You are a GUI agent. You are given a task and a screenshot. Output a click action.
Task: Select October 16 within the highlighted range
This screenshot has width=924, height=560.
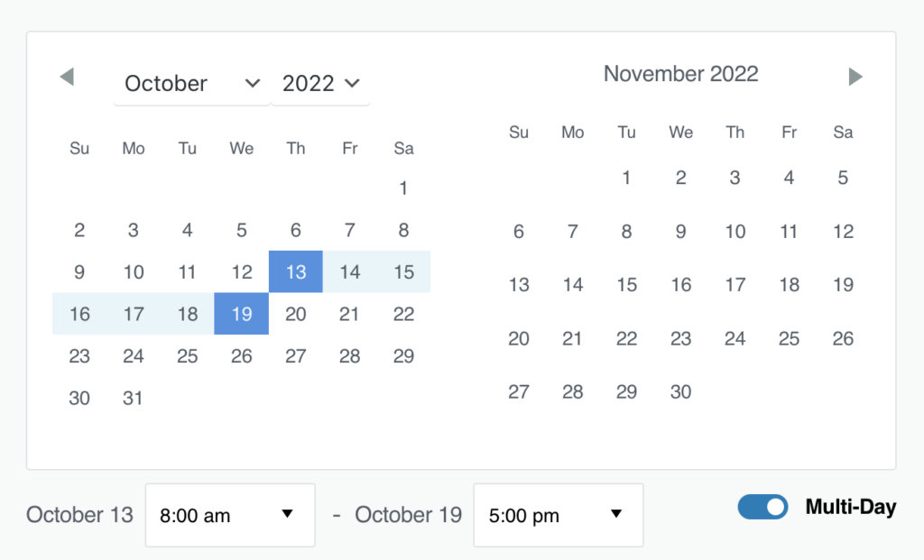[x=79, y=314]
